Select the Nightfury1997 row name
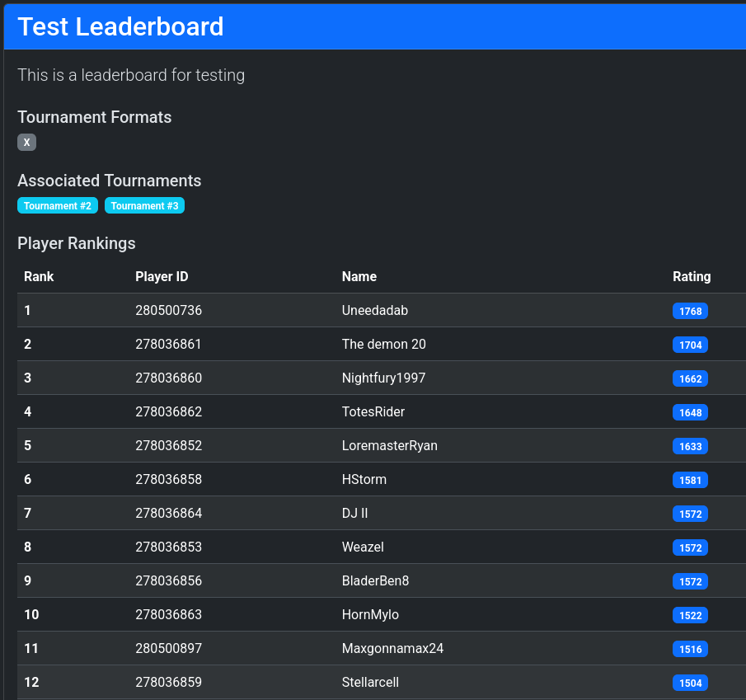This screenshot has width=746, height=700. click(384, 378)
